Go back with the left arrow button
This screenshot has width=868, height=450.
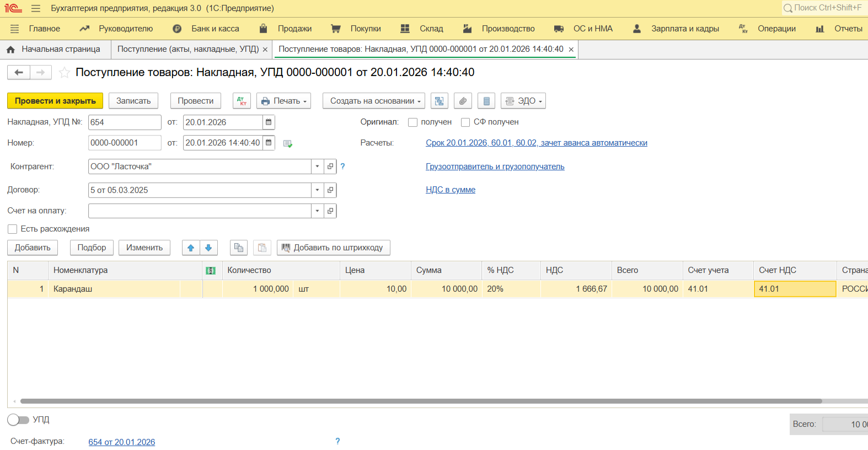pos(19,73)
